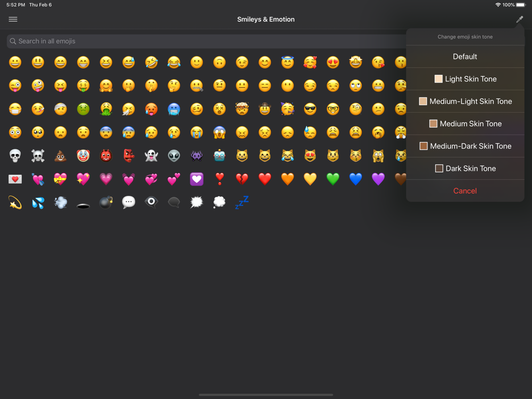Pick the thinking face emoji
Image resolution: width=532 pixels, height=399 pixels.
[174, 86]
